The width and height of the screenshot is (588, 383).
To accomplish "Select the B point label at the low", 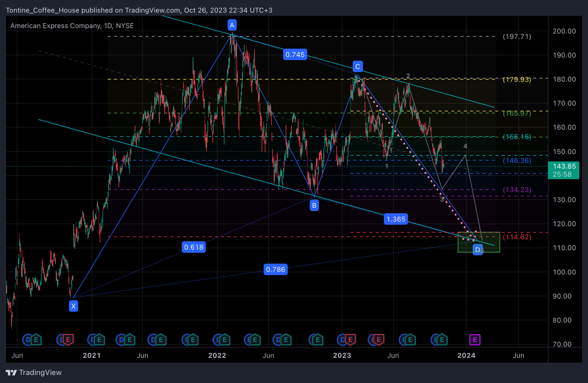I will click(314, 205).
